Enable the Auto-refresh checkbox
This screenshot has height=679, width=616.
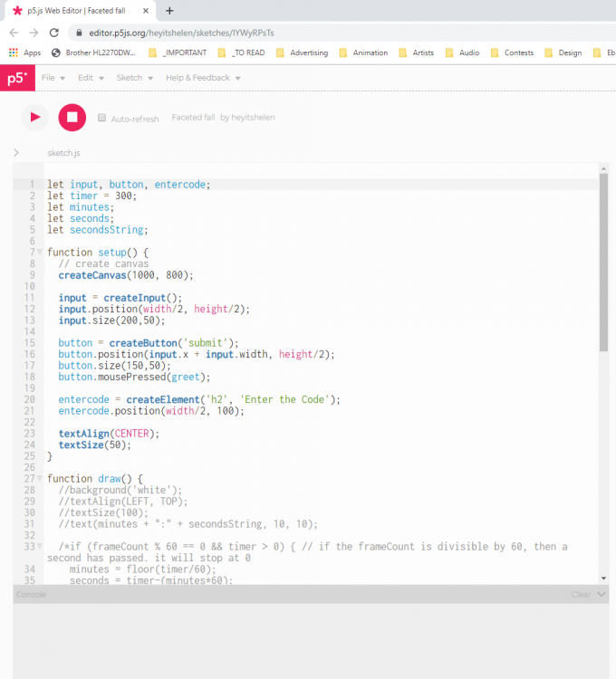102,118
